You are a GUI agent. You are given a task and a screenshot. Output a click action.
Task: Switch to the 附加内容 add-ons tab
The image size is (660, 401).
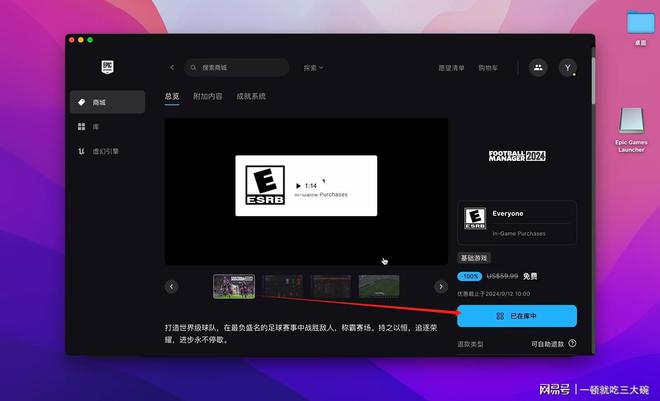(208, 96)
